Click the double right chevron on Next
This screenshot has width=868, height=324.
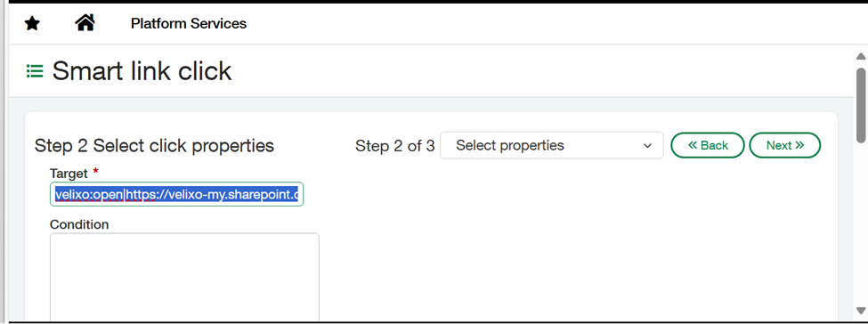pyautogui.click(x=799, y=145)
